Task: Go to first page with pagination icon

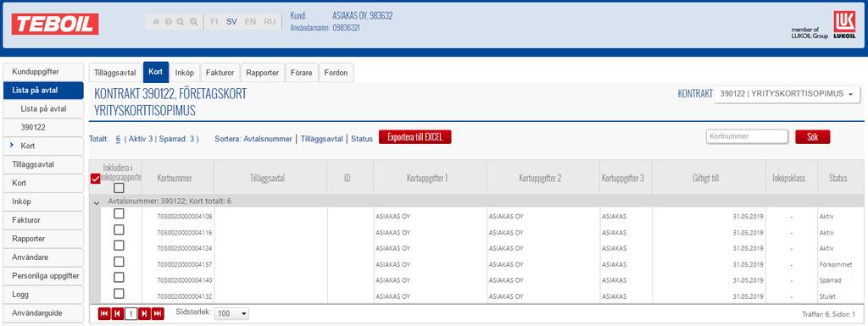Action: pyautogui.click(x=104, y=313)
